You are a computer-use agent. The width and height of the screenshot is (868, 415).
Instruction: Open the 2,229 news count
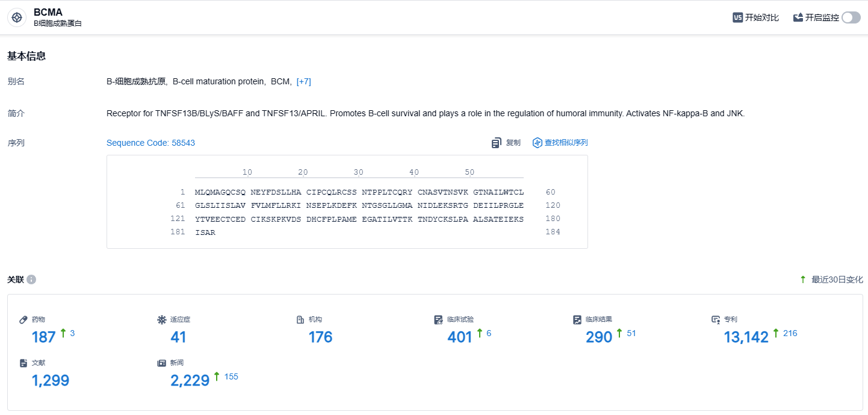190,380
